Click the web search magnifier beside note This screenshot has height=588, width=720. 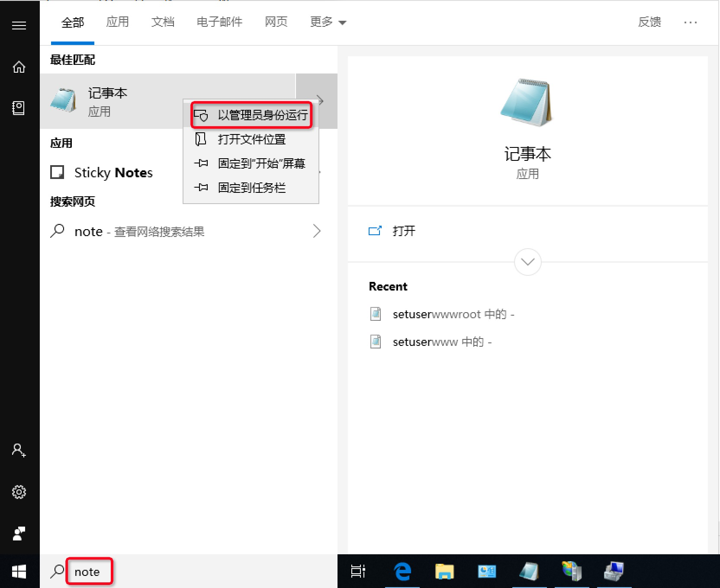click(57, 231)
